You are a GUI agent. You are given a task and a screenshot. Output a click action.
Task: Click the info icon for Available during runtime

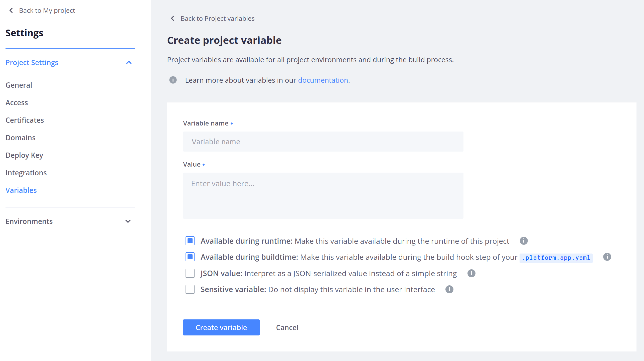pyautogui.click(x=524, y=241)
